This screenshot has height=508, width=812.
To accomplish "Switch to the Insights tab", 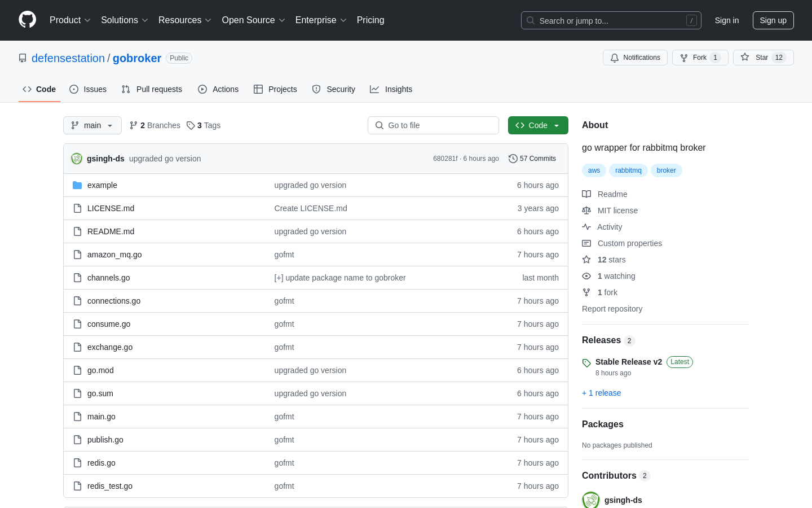I will [x=391, y=89].
